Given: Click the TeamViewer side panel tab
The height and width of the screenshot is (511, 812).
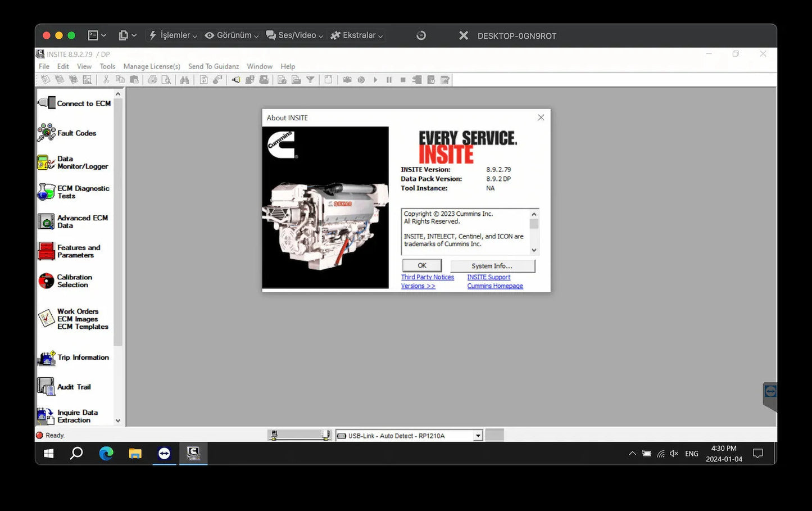Looking at the screenshot, I should pos(770,396).
